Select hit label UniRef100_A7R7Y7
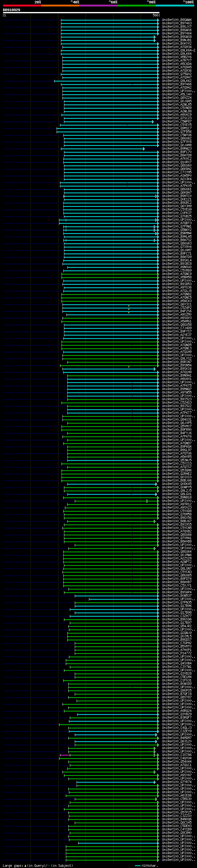 click(177, 61)
